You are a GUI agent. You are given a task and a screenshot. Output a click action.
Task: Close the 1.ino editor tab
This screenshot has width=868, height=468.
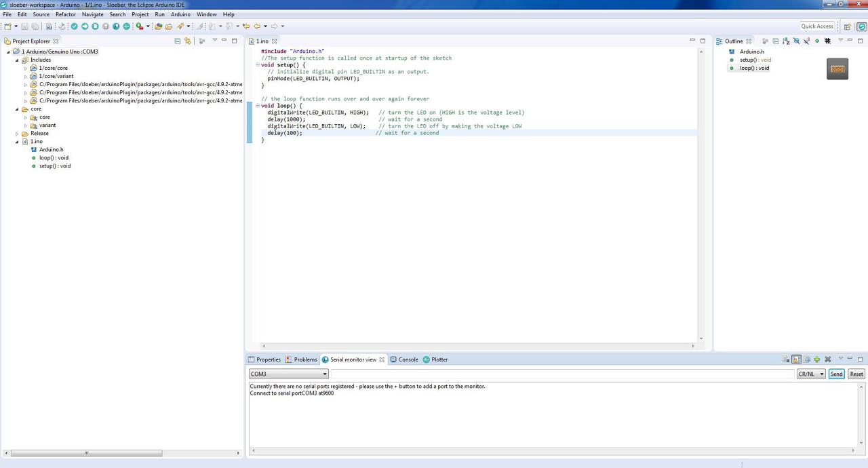tap(274, 41)
